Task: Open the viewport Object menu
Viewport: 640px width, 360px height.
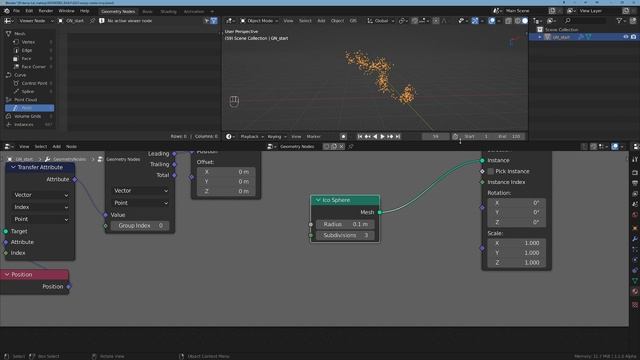Action: pyautogui.click(x=337, y=20)
